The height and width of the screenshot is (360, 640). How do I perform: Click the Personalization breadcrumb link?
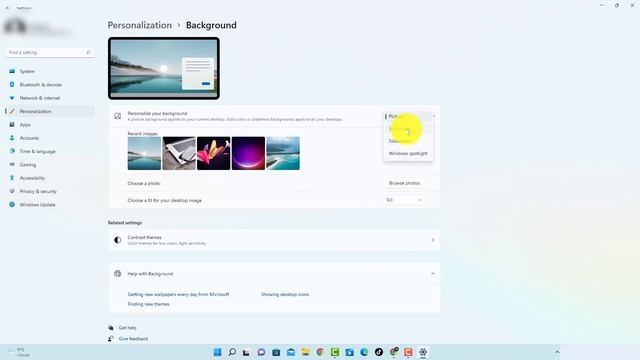point(140,25)
